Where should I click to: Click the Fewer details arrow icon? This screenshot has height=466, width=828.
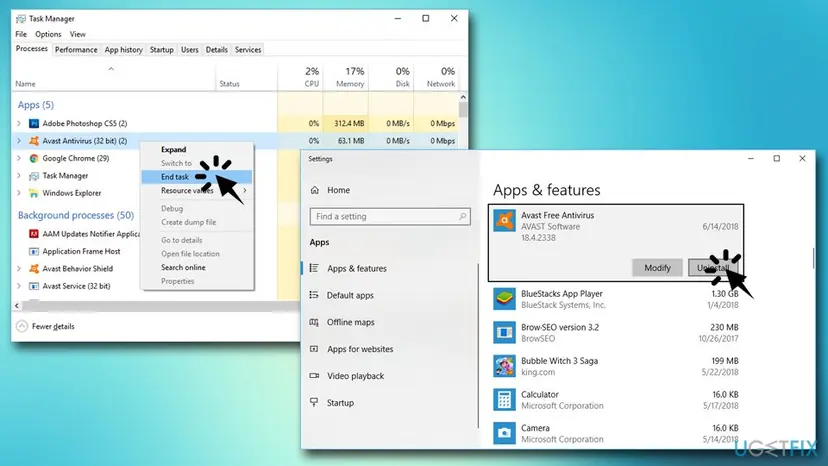point(22,326)
